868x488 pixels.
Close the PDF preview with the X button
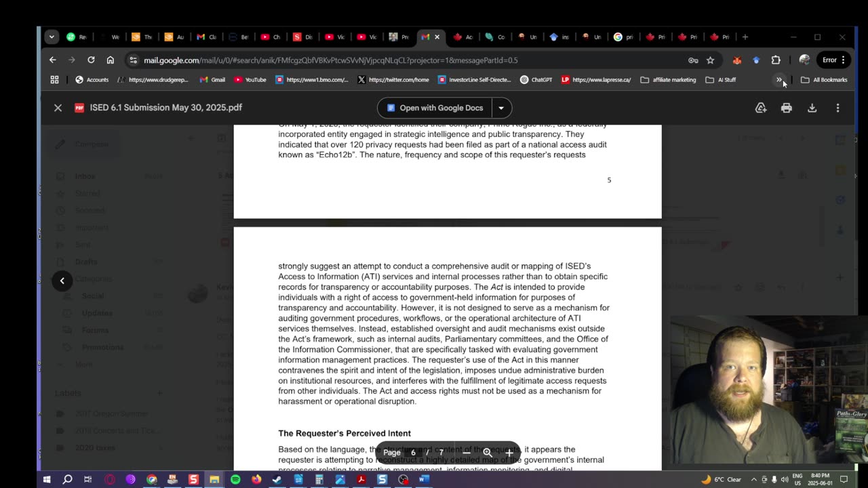[58, 108]
